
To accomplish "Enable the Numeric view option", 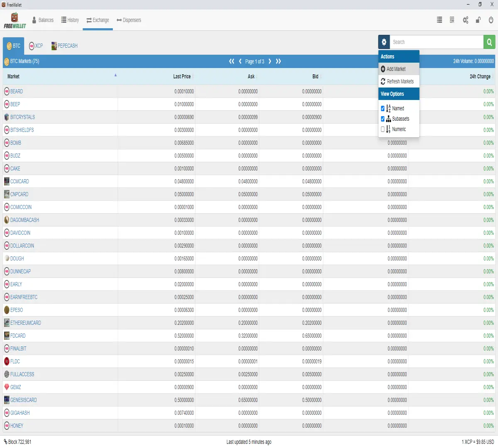I will [x=383, y=129].
